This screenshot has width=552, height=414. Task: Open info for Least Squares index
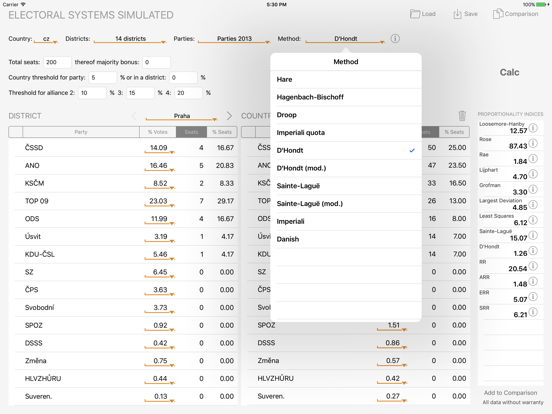533,220
